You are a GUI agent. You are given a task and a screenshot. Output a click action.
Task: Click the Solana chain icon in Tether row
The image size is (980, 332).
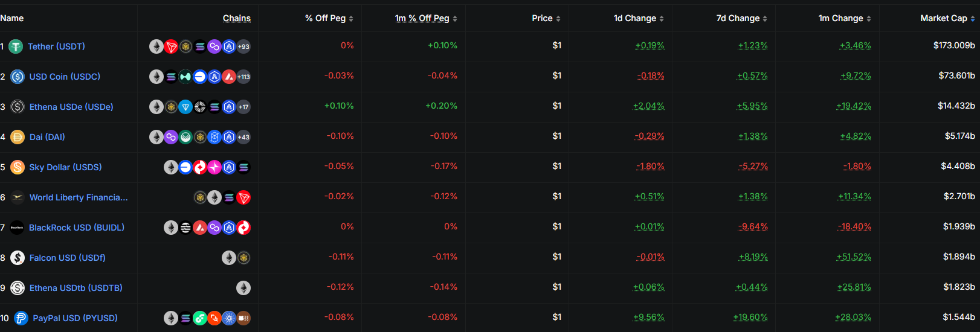[200, 46]
